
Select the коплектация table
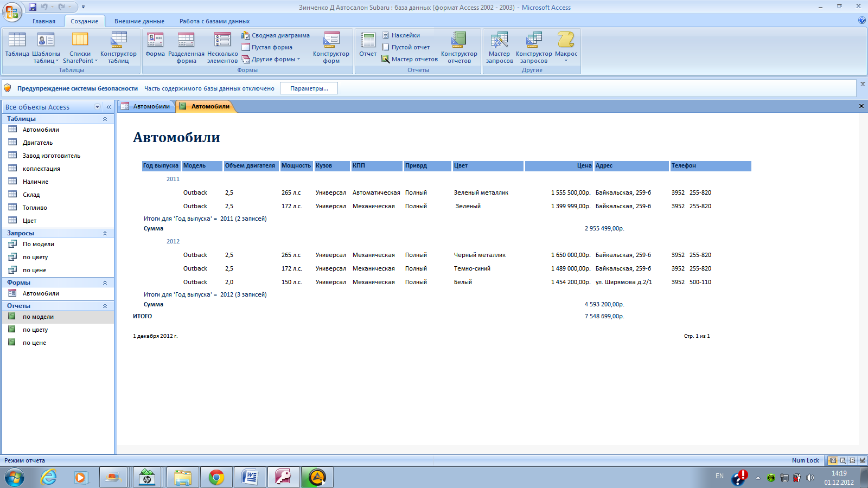(58, 169)
